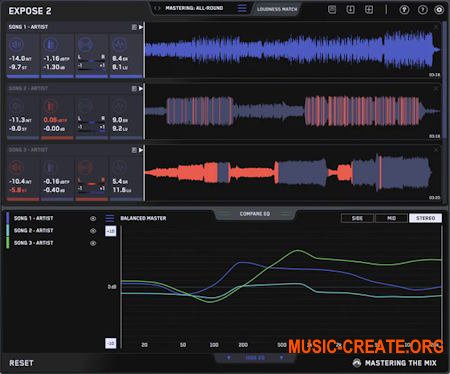450x374 pixels.
Task: Click Song 2 waveform to seek
Action: coord(293,111)
